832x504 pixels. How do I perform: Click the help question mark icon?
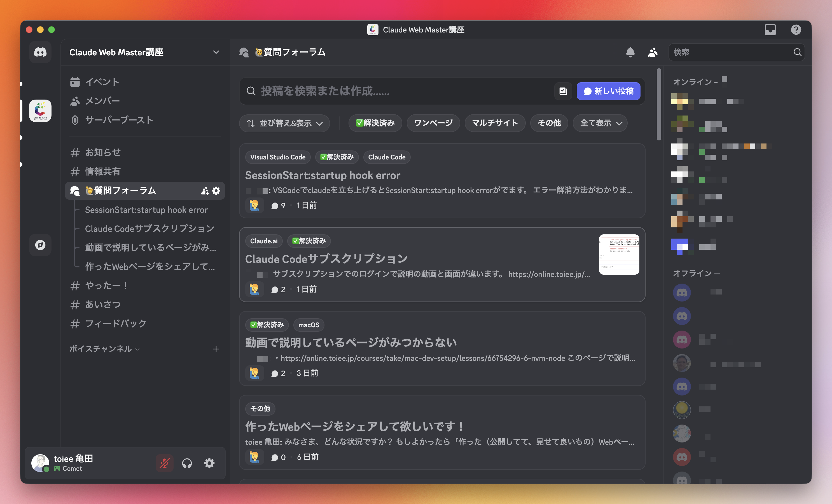796,30
